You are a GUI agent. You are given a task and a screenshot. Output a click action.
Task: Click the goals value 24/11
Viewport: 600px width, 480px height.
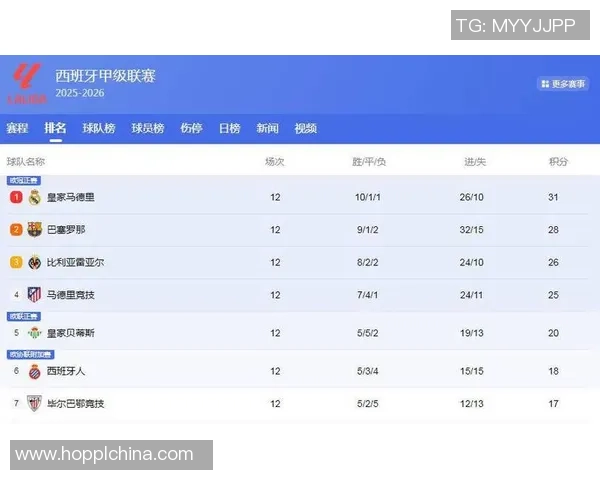(x=471, y=295)
